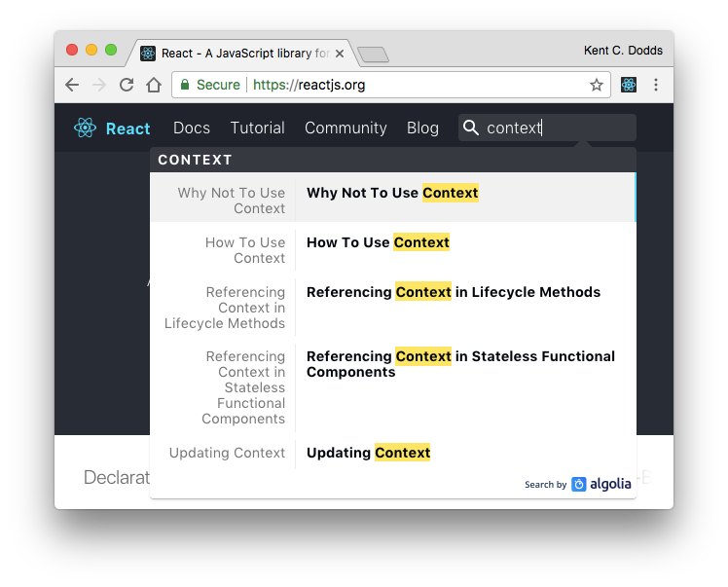Viewport: 728px width, 587px height.
Task: Click the browser back arrow
Action: 72,85
